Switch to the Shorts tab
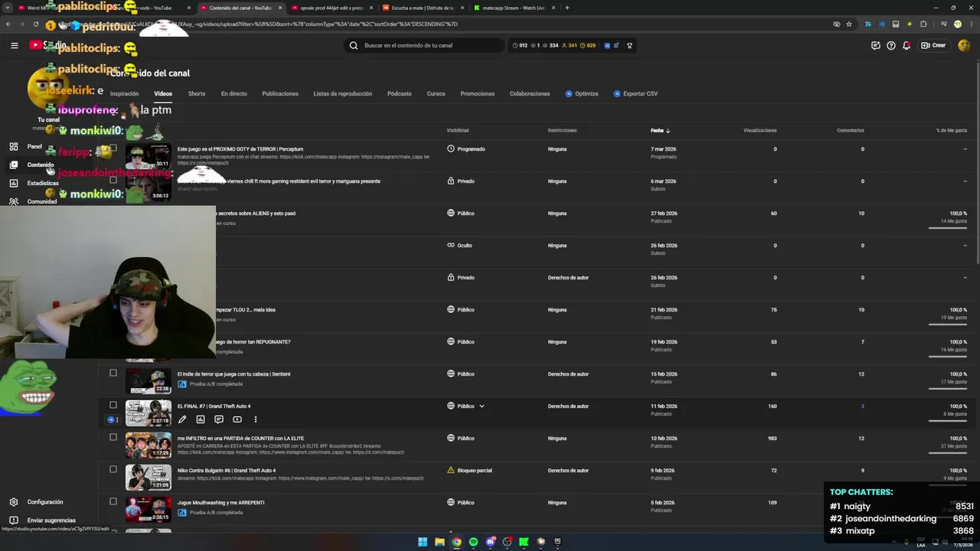 [197, 93]
